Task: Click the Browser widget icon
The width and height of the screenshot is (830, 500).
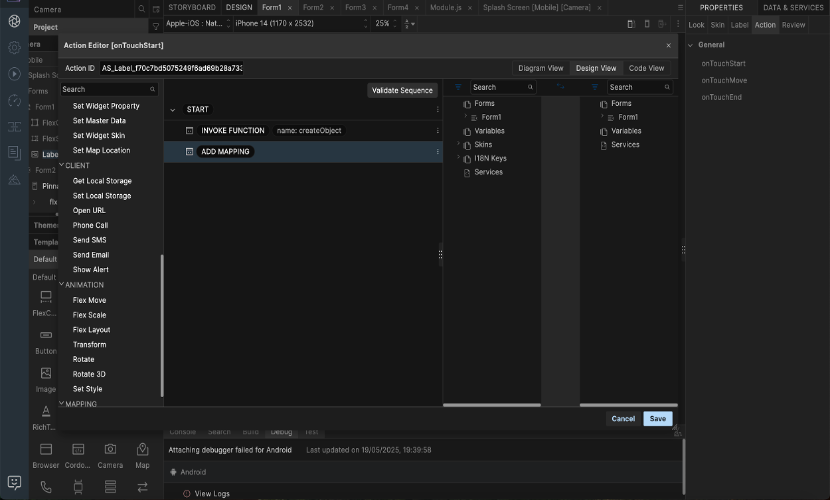Action: tap(46, 450)
